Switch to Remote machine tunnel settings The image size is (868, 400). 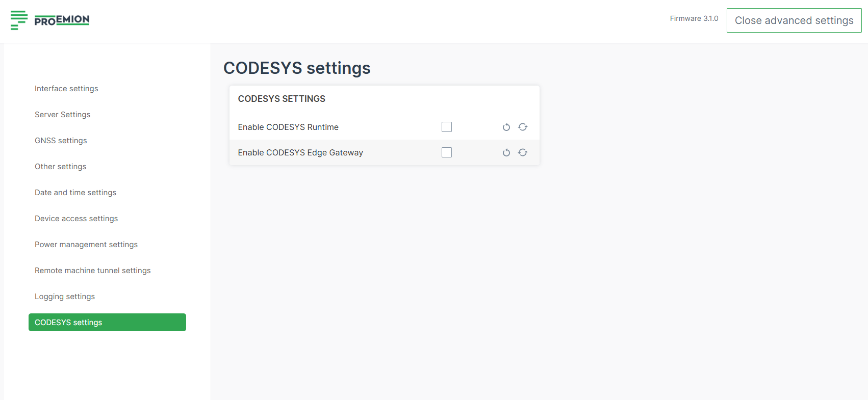[x=93, y=271]
